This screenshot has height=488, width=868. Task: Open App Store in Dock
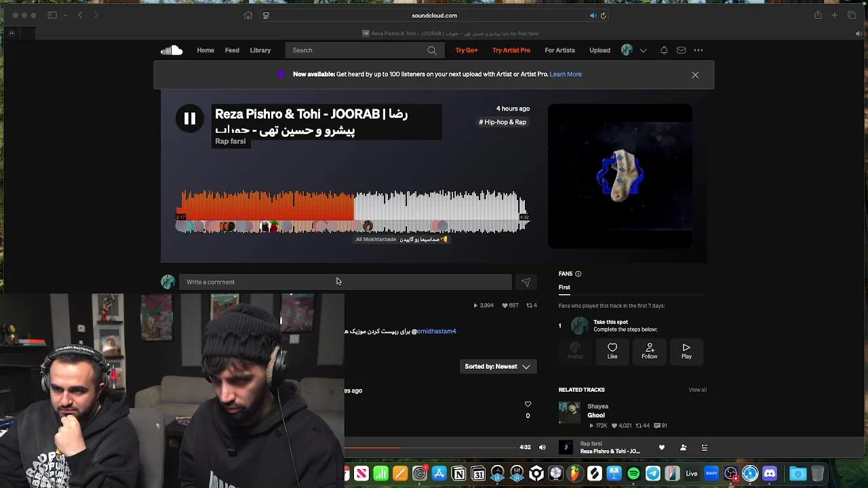point(439,474)
